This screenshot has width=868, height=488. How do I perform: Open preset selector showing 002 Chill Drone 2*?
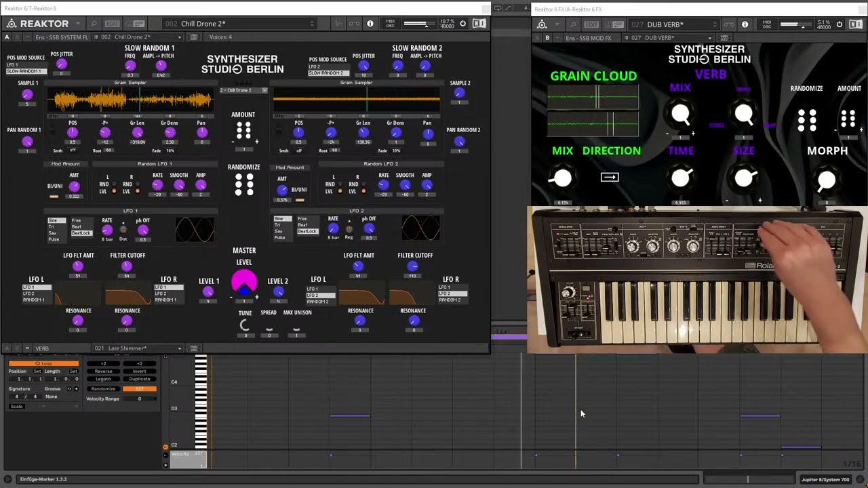click(x=239, y=24)
